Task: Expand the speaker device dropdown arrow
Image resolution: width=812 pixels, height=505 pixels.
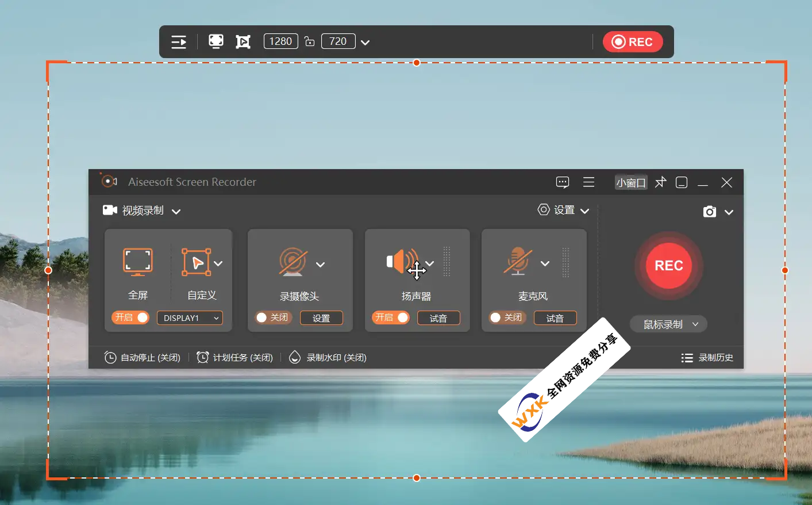Action: tap(430, 263)
